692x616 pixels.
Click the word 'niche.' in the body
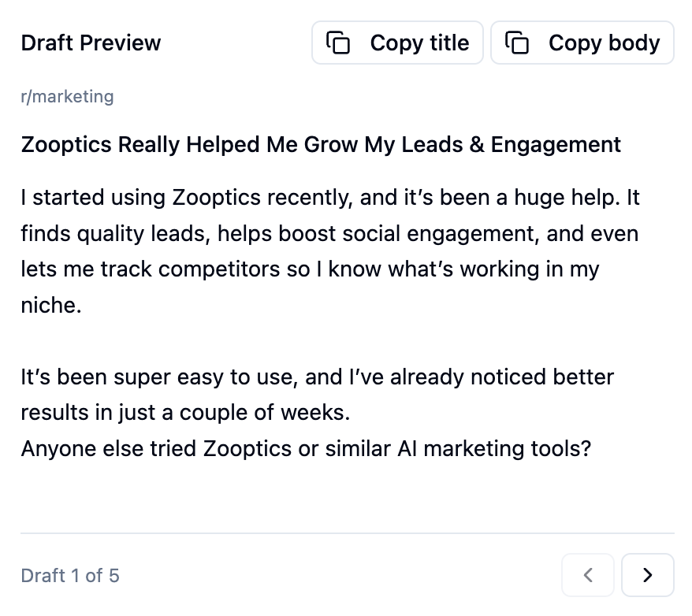51,305
